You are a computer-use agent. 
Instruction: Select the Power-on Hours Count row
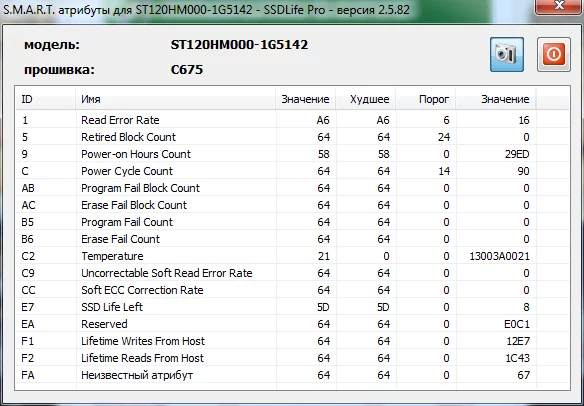click(292, 154)
